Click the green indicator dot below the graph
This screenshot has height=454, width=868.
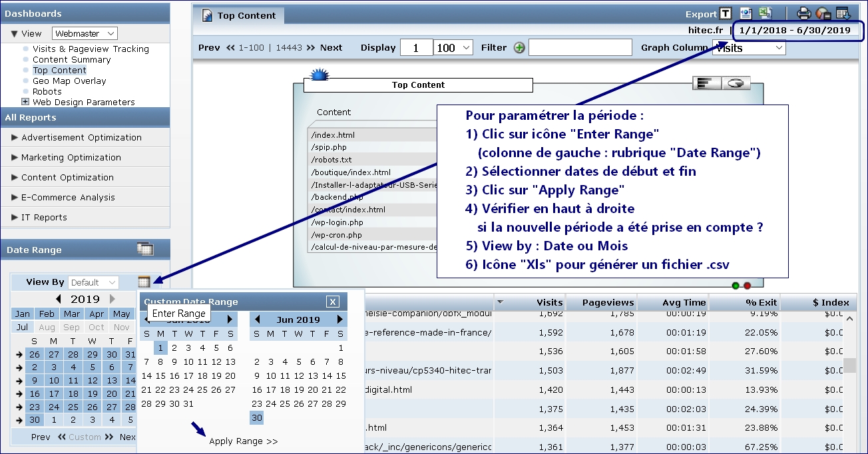coord(735,286)
